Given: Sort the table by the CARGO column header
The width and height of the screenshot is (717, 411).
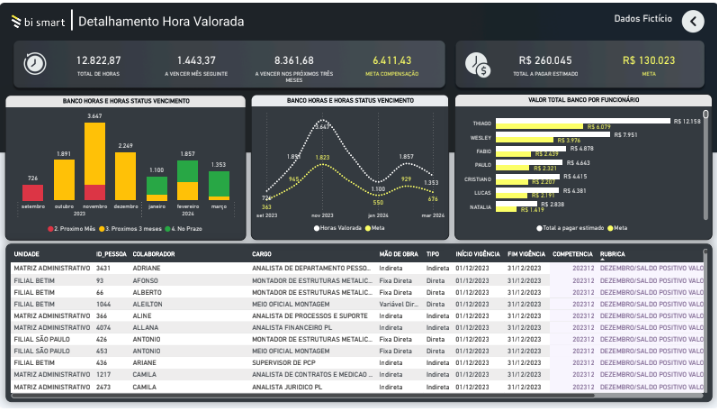Looking at the screenshot, I should pyautogui.click(x=262, y=254).
